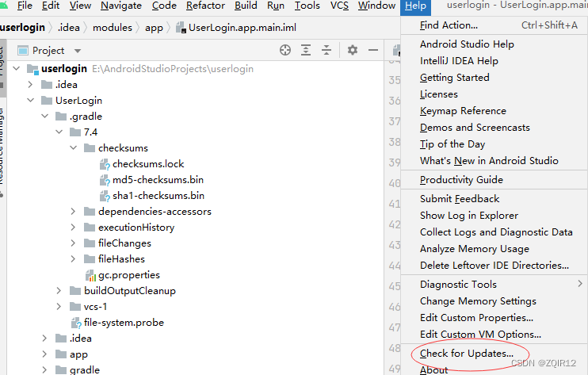Open the Navigate menu

[x=121, y=6]
